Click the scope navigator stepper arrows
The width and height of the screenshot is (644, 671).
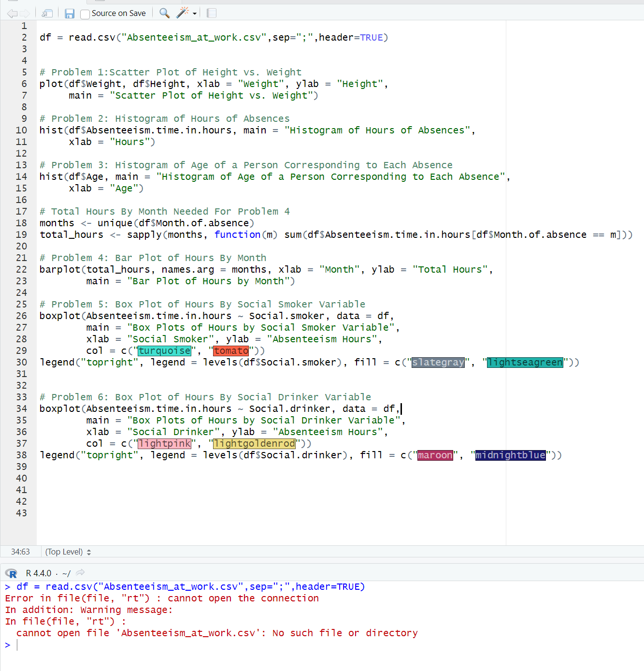pos(90,552)
